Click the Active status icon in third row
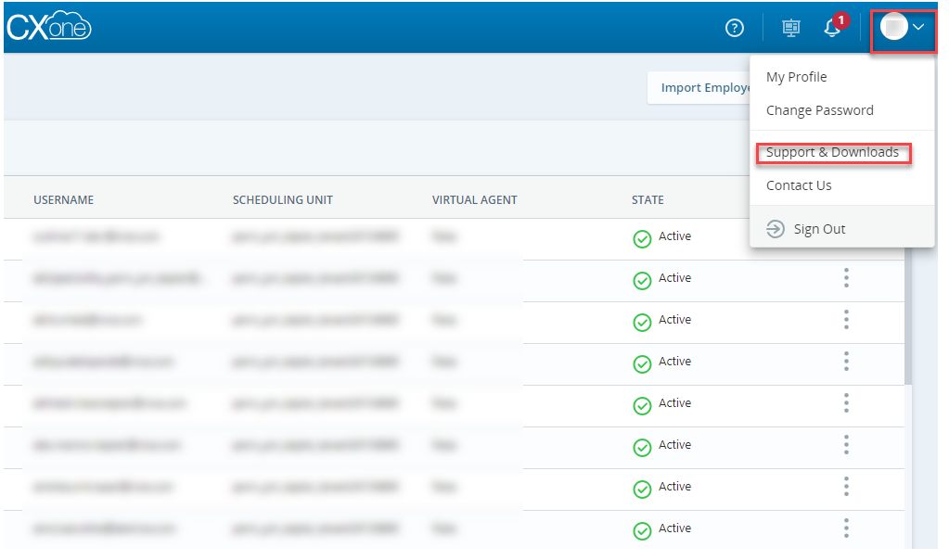949x560 pixels. click(x=642, y=323)
